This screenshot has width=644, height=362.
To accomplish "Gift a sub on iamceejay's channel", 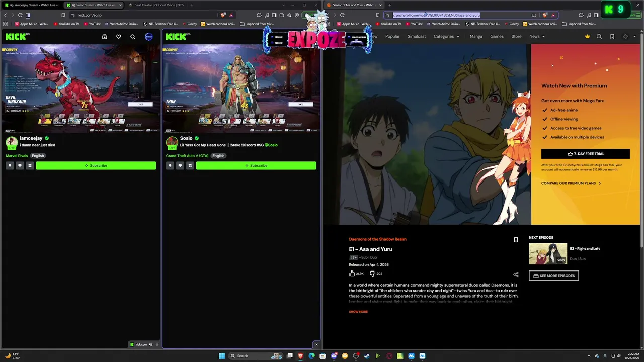I will click(x=30, y=165).
